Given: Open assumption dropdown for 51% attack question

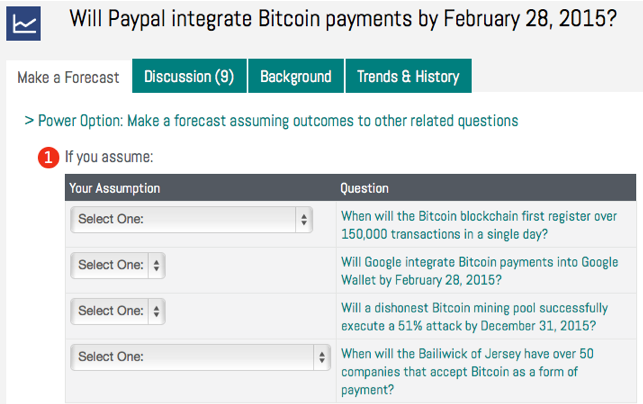Looking at the screenshot, I should pos(118,311).
